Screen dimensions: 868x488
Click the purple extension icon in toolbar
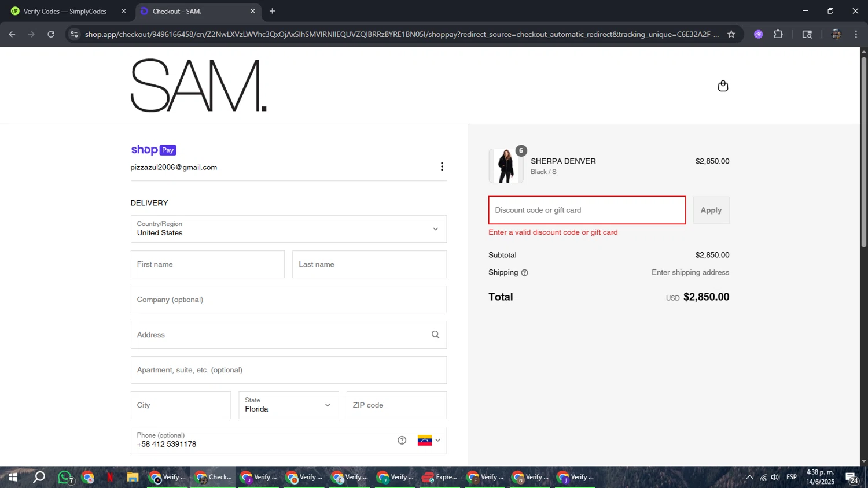pyautogui.click(x=758, y=34)
